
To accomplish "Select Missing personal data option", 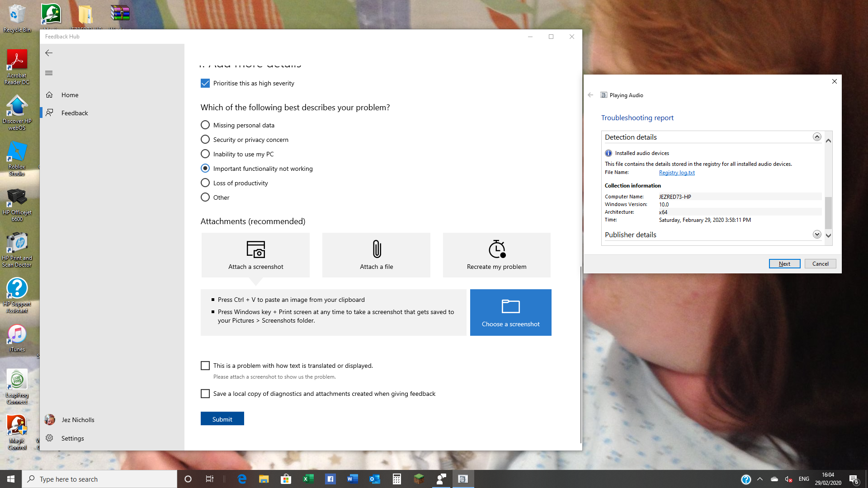I will 205,125.
